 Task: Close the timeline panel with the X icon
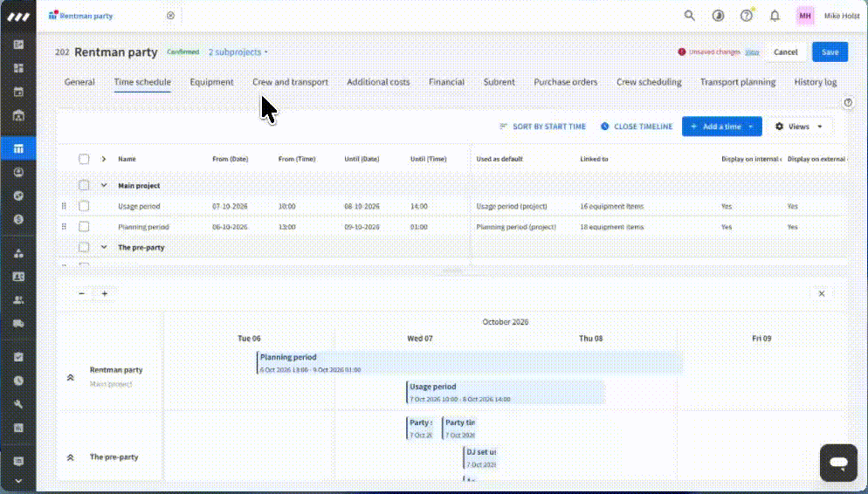pos(822,294)
